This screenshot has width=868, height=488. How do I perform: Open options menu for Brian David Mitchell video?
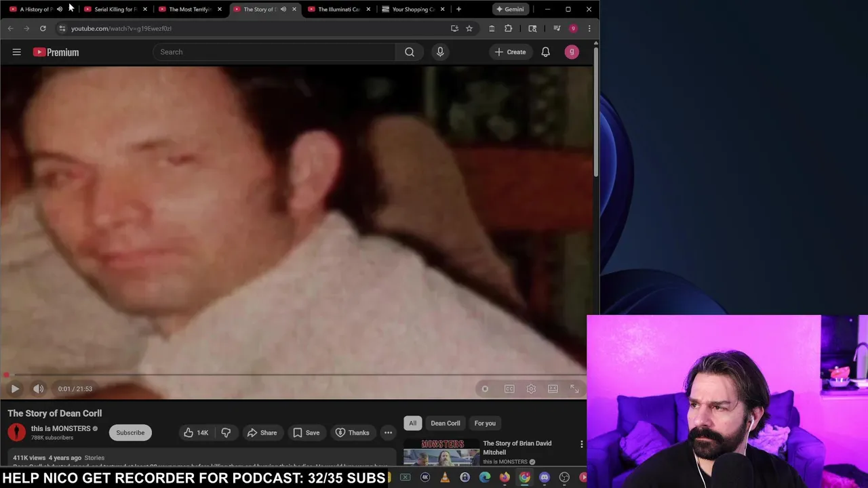click(581, 445)
